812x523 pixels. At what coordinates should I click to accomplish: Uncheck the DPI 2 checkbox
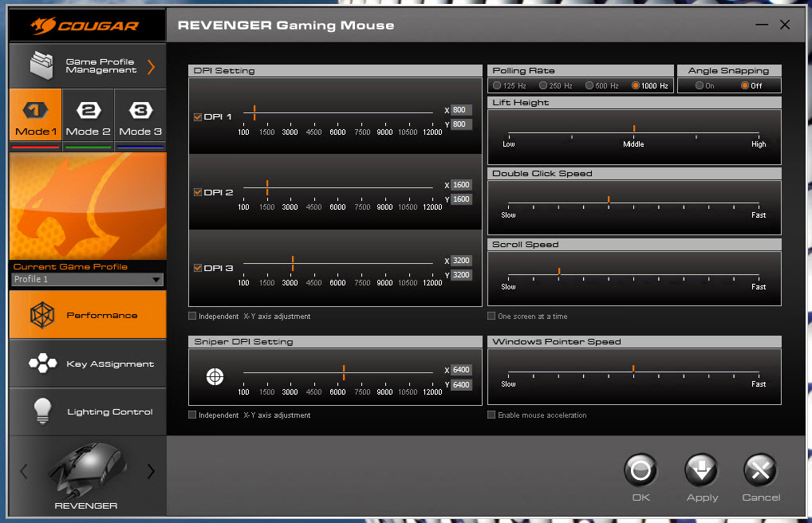tap(197, 192)
